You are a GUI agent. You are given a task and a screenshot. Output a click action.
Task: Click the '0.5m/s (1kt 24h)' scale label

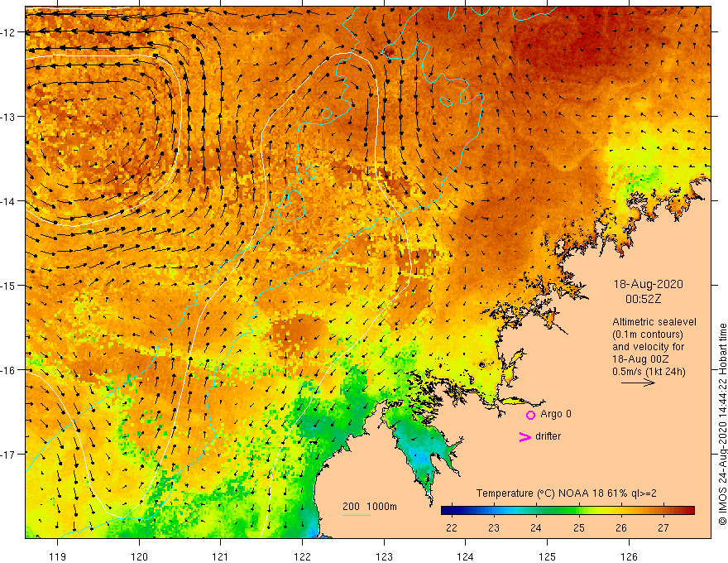click(x=649, y=372)
